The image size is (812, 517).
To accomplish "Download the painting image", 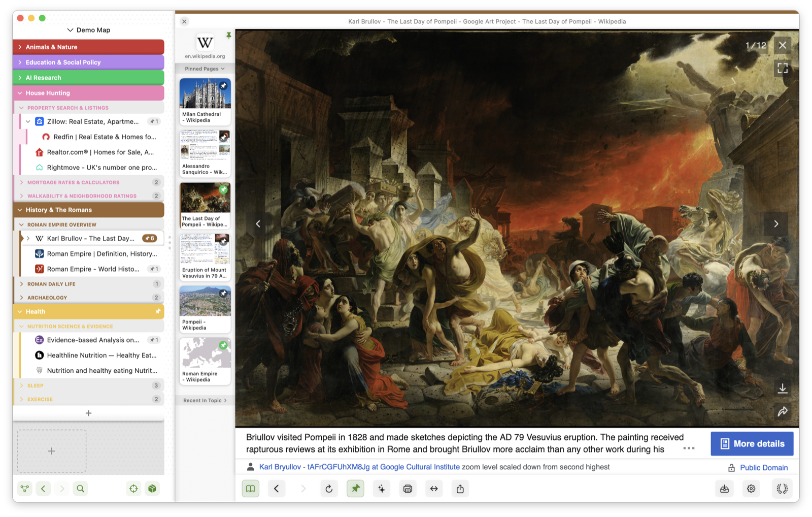I will [783, 389].
